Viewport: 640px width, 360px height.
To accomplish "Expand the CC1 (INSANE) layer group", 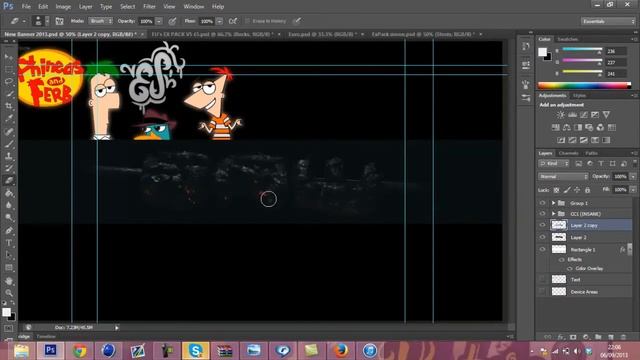I will click(553, 213).
